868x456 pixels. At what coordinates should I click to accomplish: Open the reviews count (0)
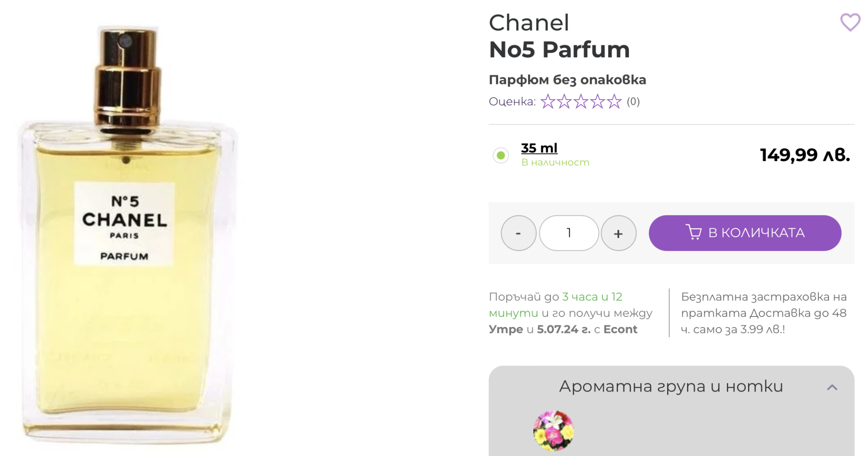633,102
